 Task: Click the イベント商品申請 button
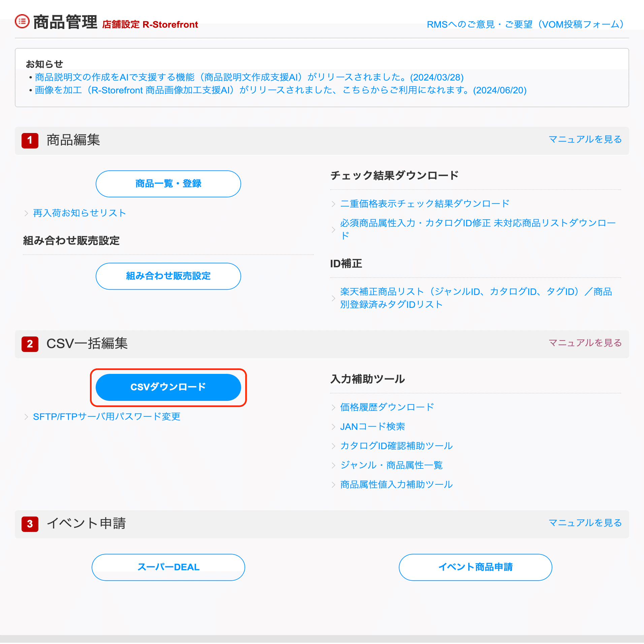(475, 567)
